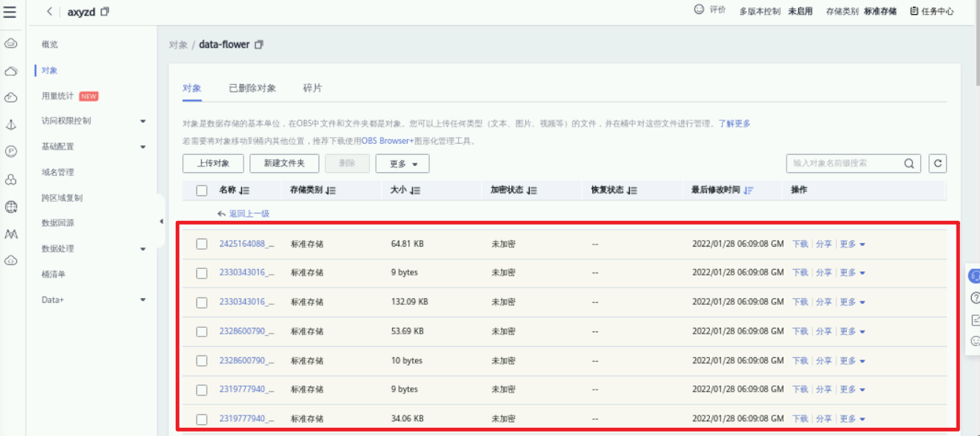This screenshot has width=980, height=436.
Task: Select the 对象 tab above the table
Action: (192, 88)
